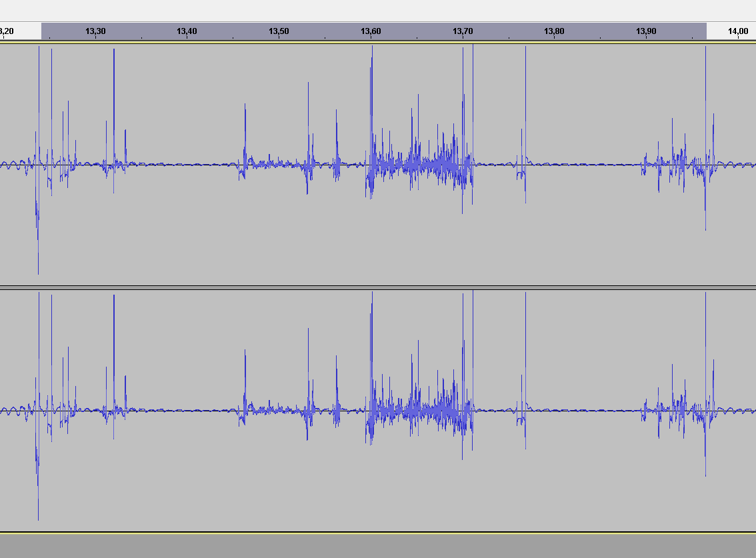
Task: Click the 13,80 marker in the time ruler
Action: point(554,31)
